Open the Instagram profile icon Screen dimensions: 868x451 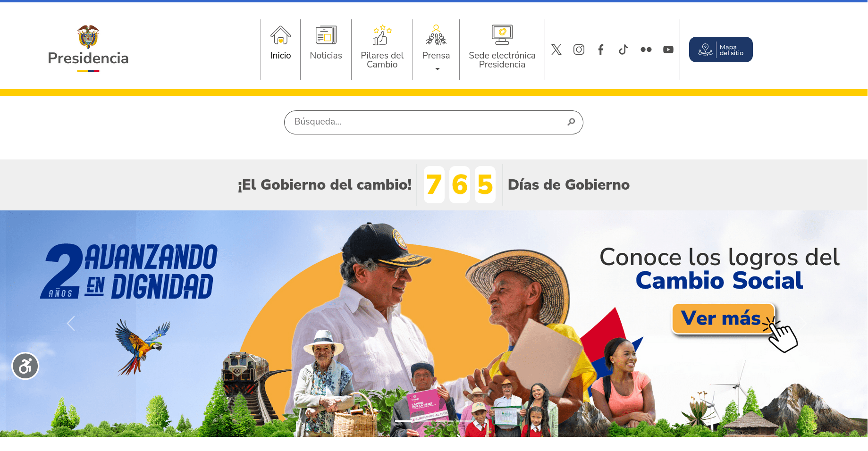tap(579, 50)
